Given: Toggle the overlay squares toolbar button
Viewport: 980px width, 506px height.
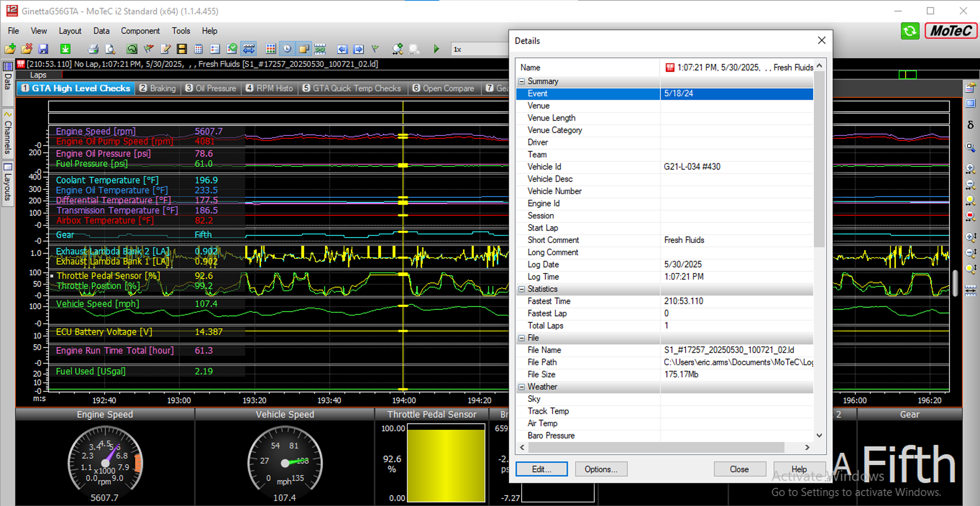Looking at the screenshot, I should tap(303, 49).
